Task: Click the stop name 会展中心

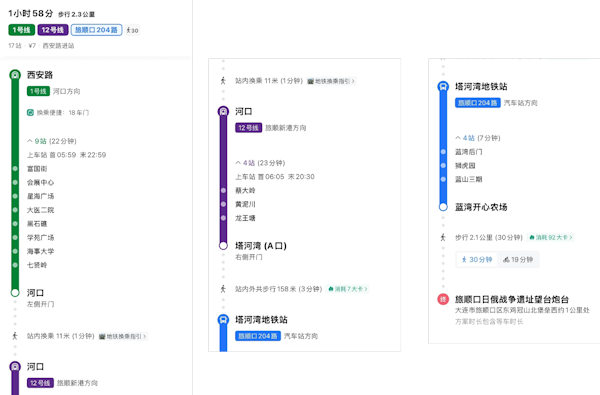Action: (x=40, y=182)
